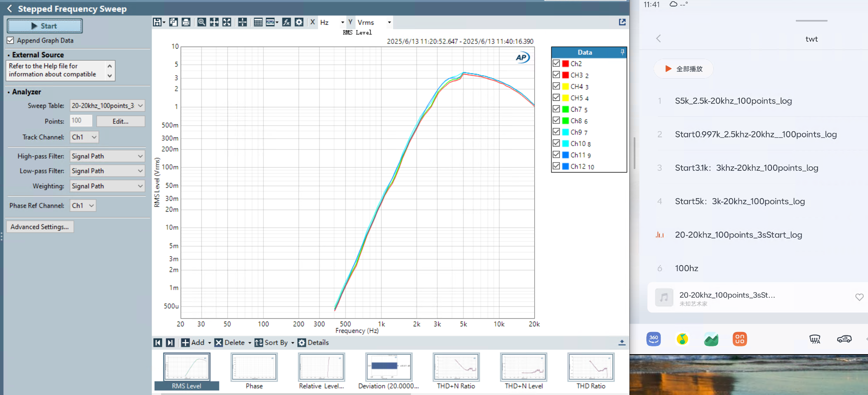Open High-pass Filter dropdown
The image size is (868, 395).
(x=107, y=156)
